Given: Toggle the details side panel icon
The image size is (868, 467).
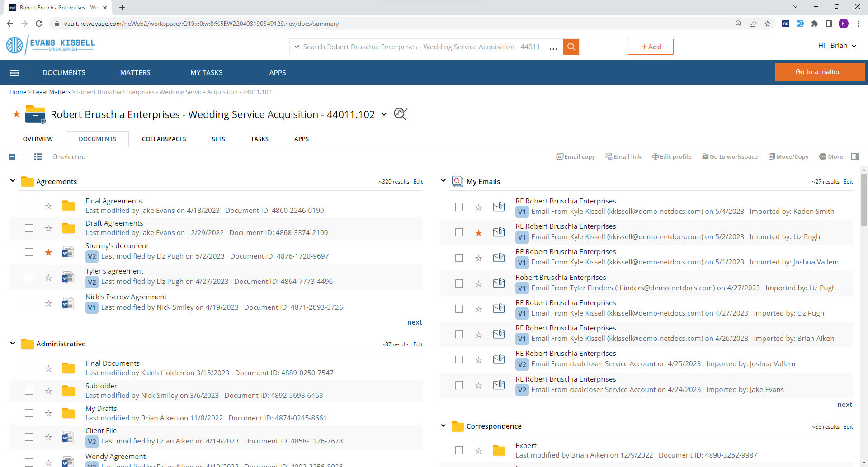Looking at the screenshot, I should pyautogui.click(x=855, y=156).
